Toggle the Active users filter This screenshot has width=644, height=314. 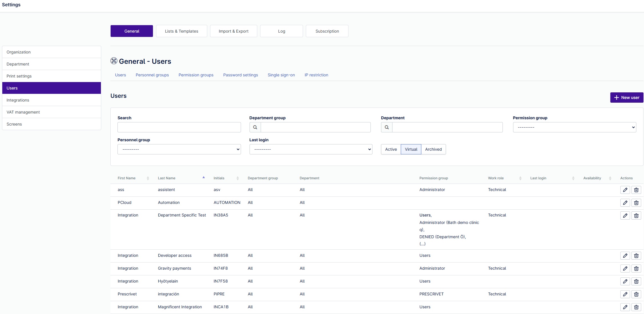[x=391, y=149]
